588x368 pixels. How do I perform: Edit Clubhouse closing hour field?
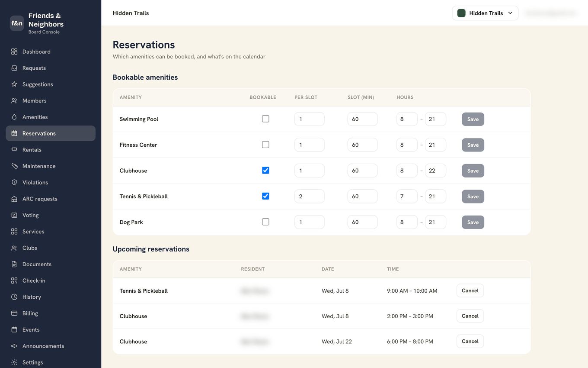coord(435,171)
